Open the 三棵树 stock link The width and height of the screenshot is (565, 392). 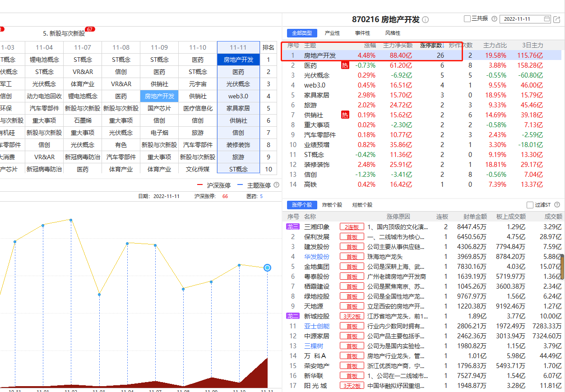[314, 346]
